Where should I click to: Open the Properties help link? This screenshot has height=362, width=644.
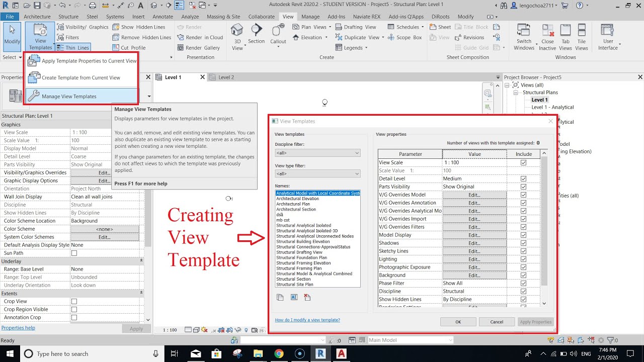(x=18, y=328)
